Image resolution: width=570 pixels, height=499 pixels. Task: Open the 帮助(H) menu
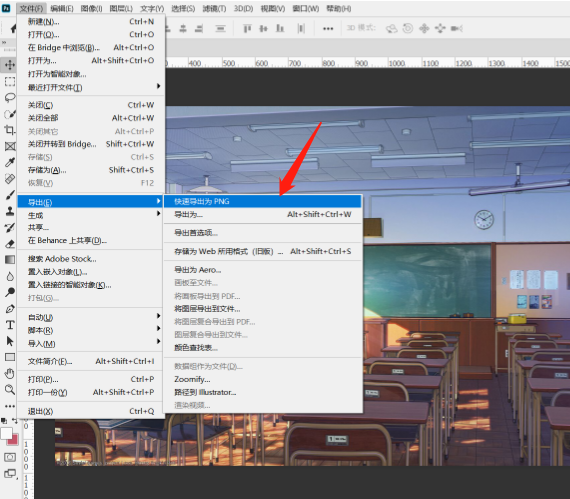(338, 8)
